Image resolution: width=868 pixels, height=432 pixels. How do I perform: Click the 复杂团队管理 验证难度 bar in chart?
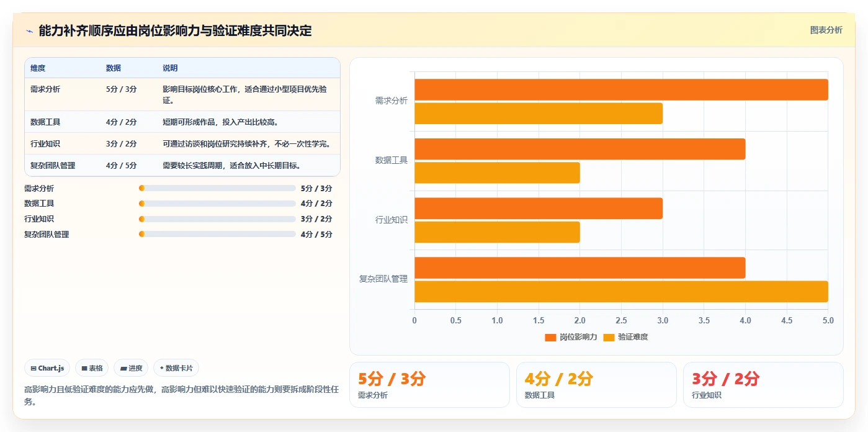click(621, 292)
